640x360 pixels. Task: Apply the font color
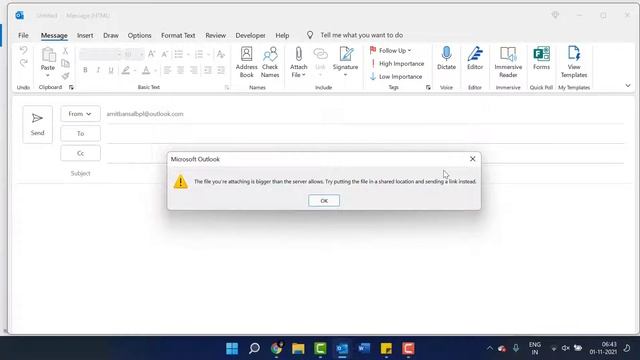pyautogui.click(x=146, y=70)
